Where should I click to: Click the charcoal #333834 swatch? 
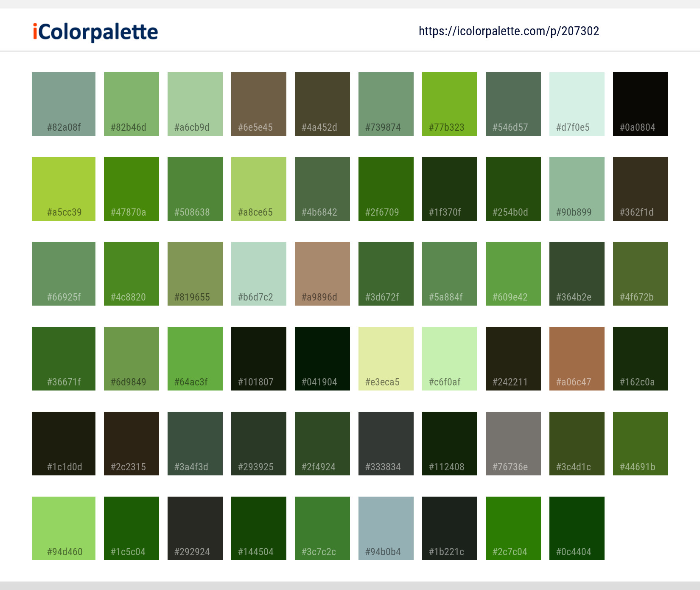point(386,444)
